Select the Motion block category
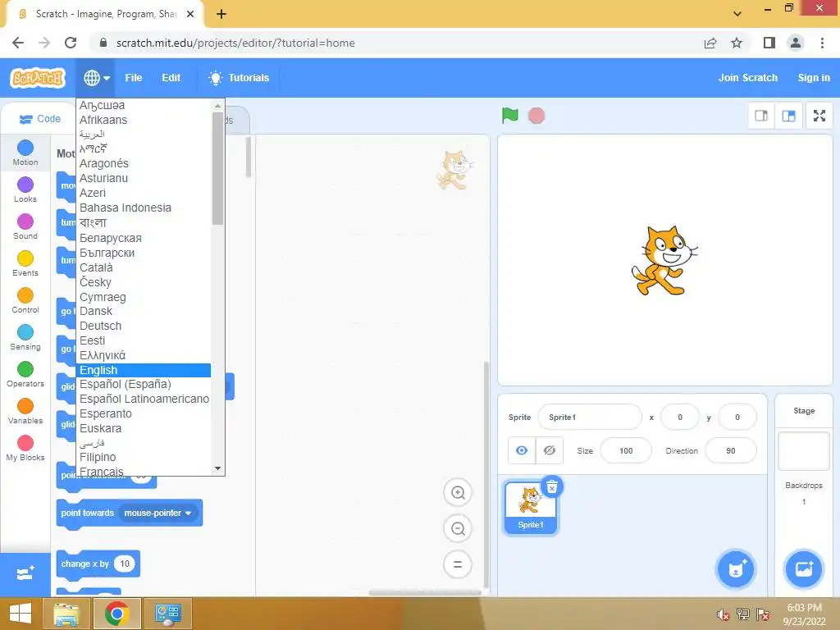 (x=25, y=153)
